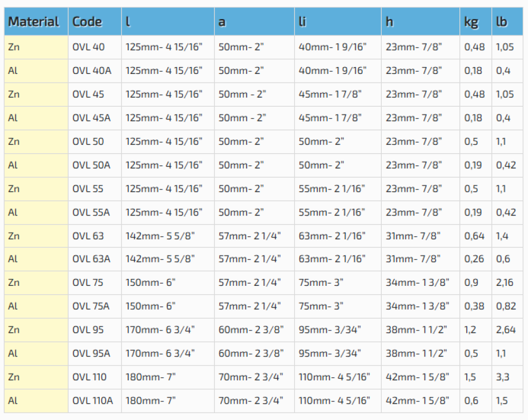The width and height of the screenshot is (528, 420).
Task: Pick the OVL 63 code cell
Action: coord(88,236)
